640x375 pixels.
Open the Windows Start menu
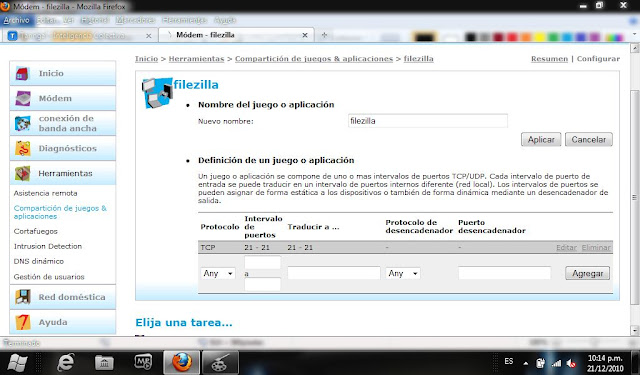[17, 362]
